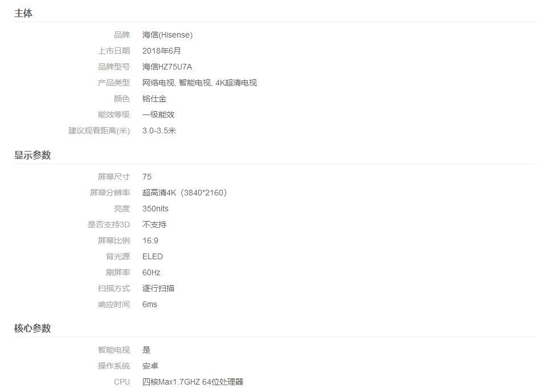Click the section heading '主体'

pos(23,13)
